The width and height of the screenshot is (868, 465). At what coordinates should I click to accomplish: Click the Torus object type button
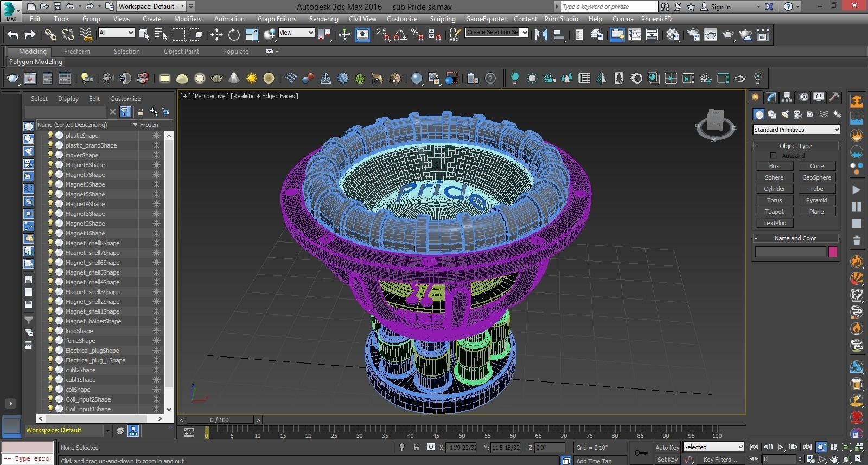(774, 201)
